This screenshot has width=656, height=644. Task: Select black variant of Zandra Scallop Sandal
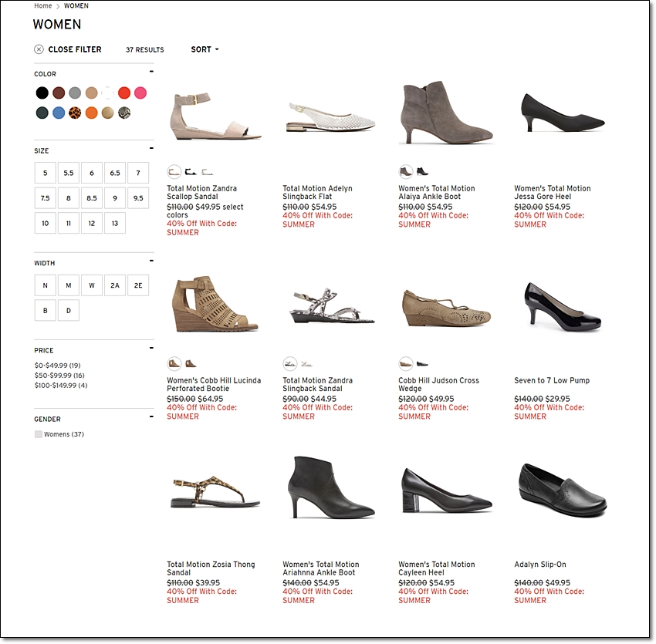(191, 171)
